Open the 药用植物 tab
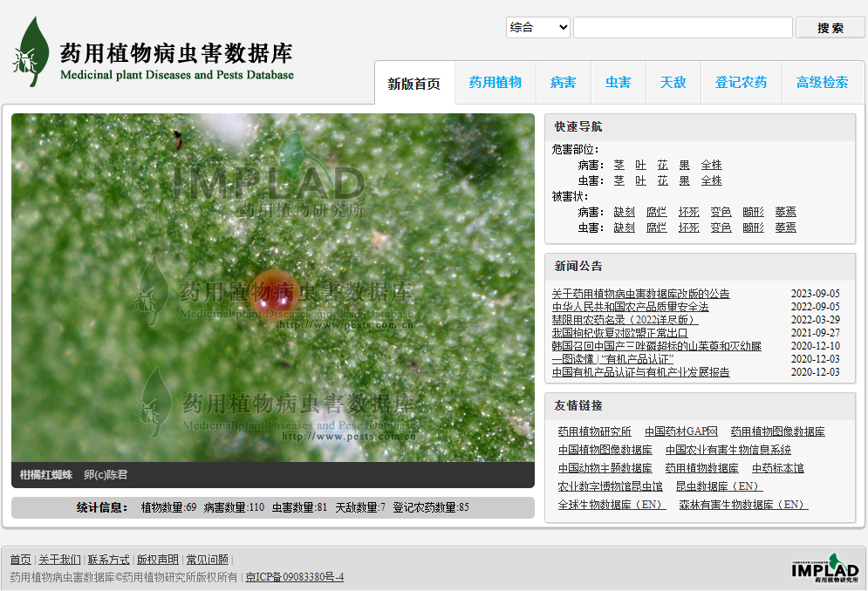 496,83
